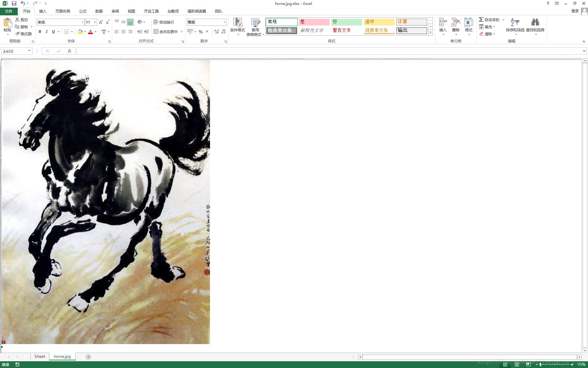
Task: Expand the formula bar
Action: [x=584, y=51]
